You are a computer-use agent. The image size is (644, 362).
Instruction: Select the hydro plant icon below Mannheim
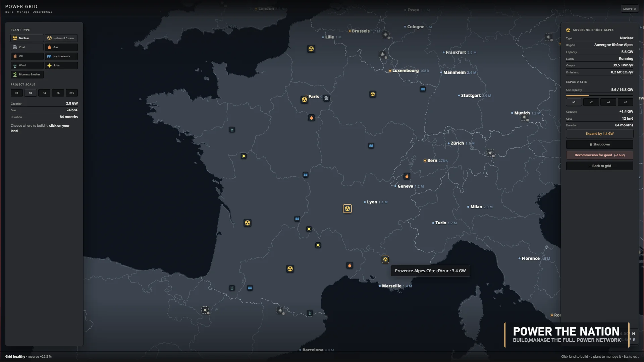423,89
